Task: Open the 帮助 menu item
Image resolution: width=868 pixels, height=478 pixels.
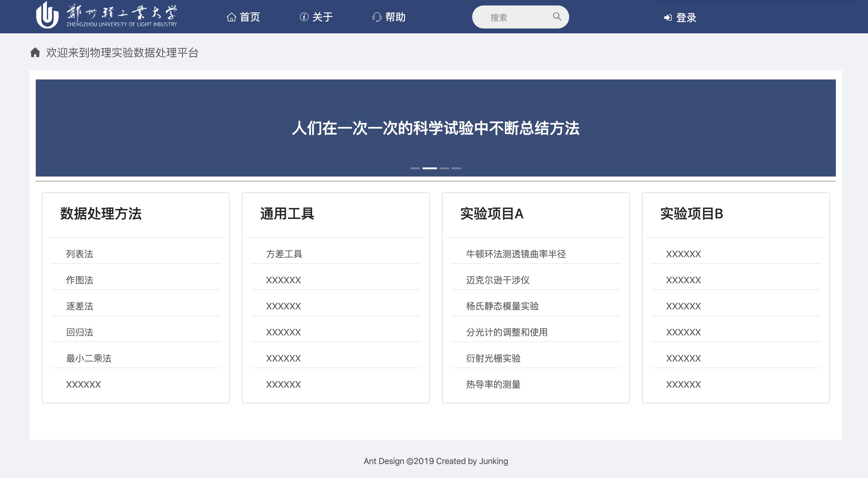Action: tap(389, 17)
